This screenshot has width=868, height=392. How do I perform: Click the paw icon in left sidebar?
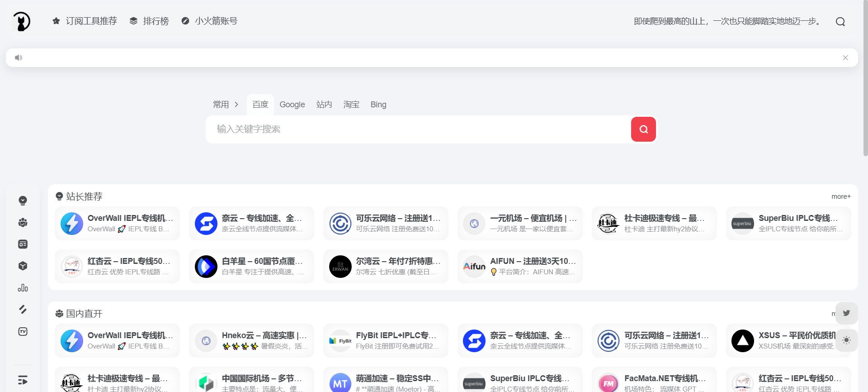[23, 222]
